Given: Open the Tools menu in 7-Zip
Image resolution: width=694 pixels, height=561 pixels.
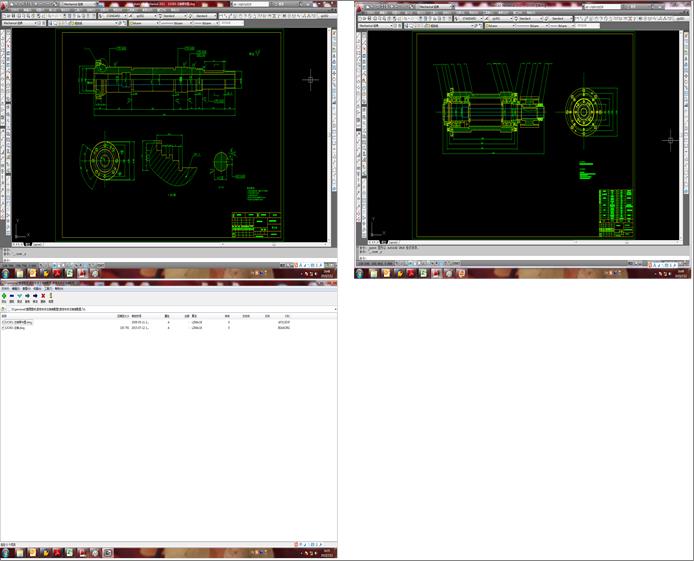Looking at the screenshot, I should pos(48,288).
